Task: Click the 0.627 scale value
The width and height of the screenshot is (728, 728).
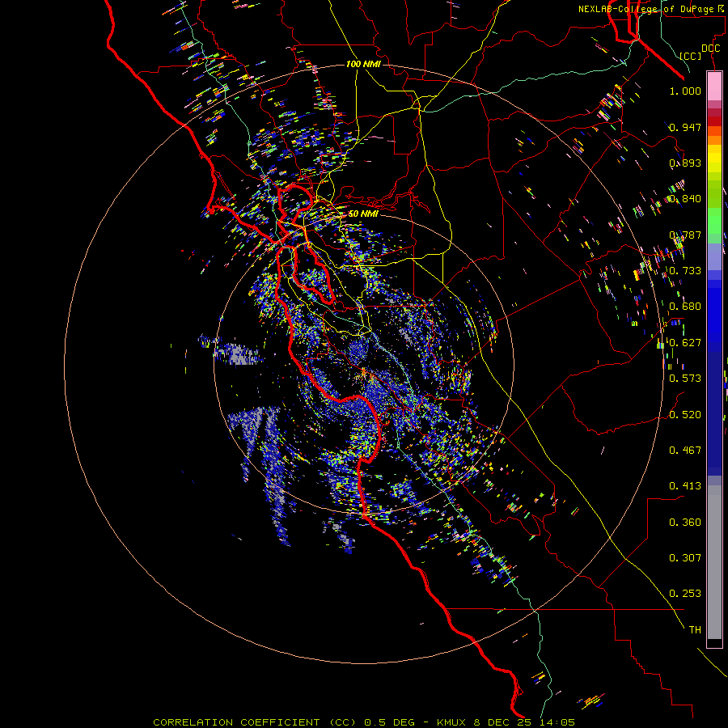Action: [x=685, y=343]
